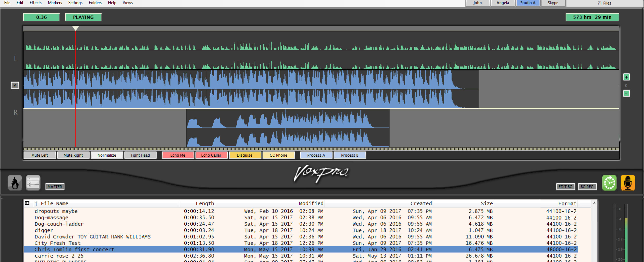Select the 'dropouts maybe' file

coord(301,211)
